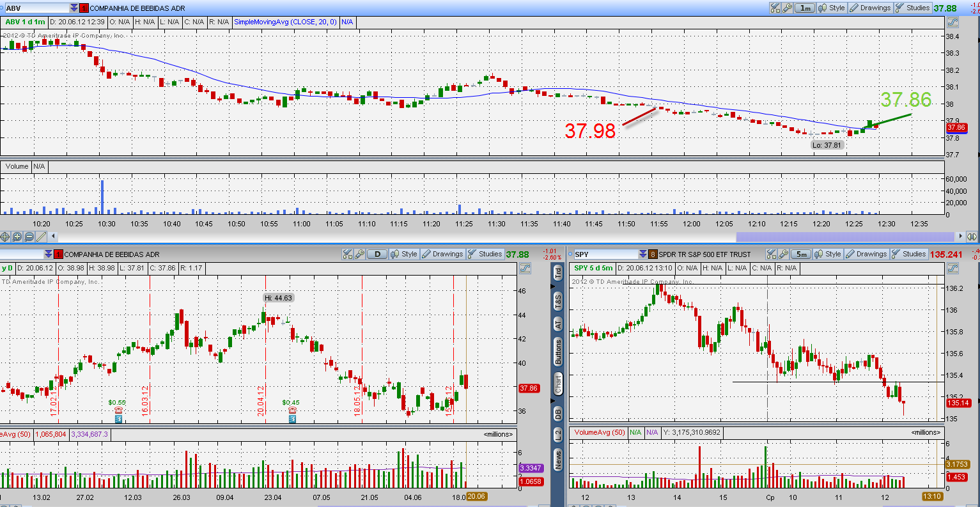This screenshot has height=507, width=980.
Task: Open the Studies menu on top ABV chart
Action: coord(912,8)
